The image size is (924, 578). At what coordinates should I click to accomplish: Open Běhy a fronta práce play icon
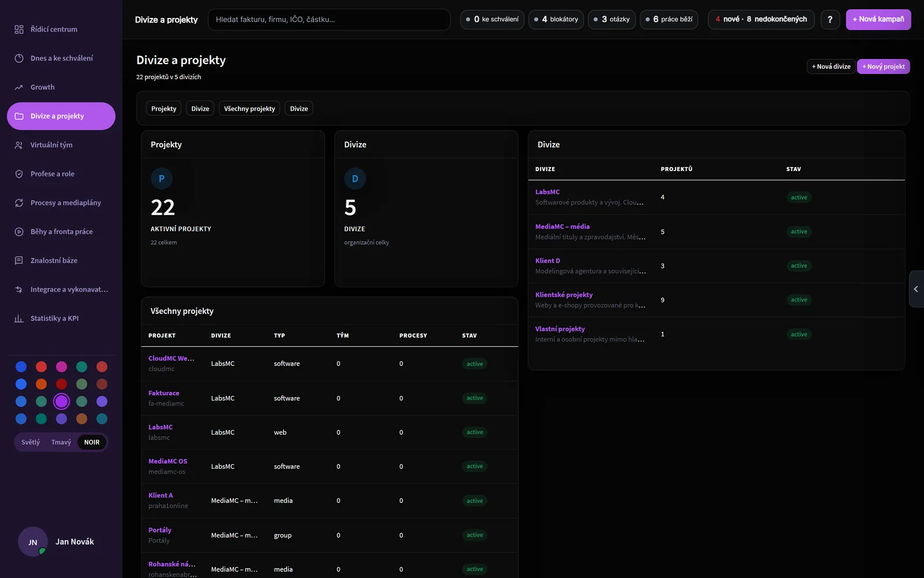pyautogui.click(x=19, y=232)
